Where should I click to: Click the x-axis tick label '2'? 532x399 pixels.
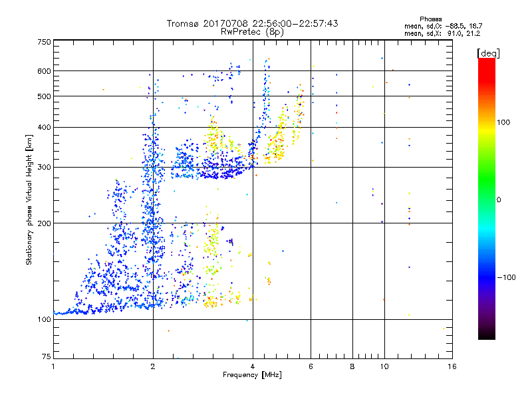(x=153, y=366)
